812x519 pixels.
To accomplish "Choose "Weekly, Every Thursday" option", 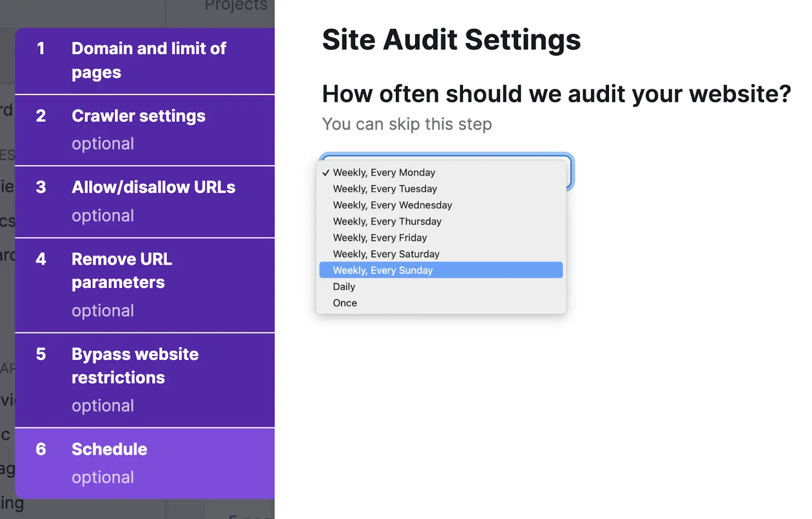I will pos(387,221).
